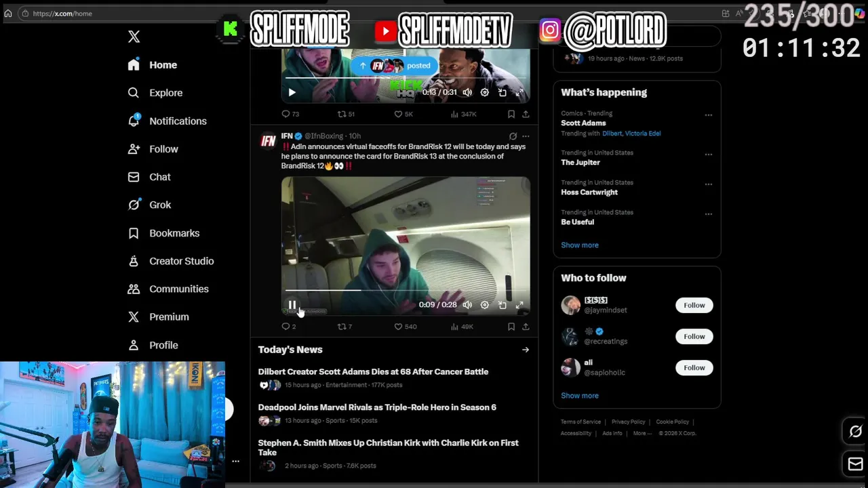
Task: Open IFN video settings gear
Action: coord(485,305)
